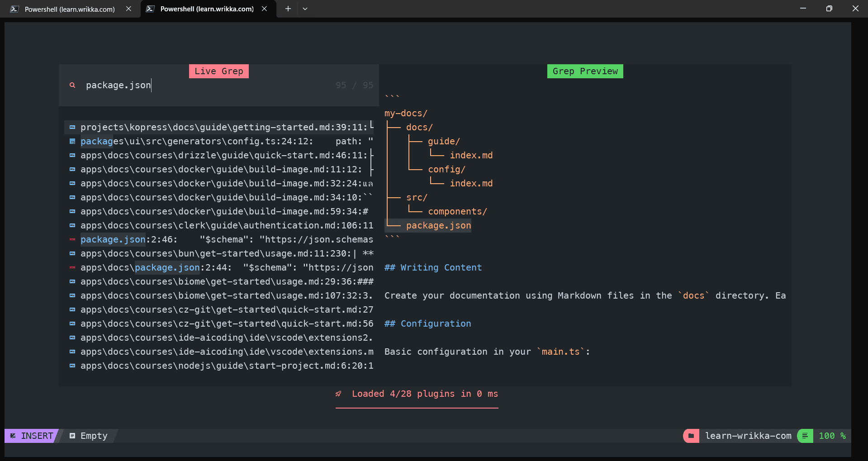The width and height of the screenshot is (868, 461).
Task: Click the Grep Preview title label
Action: [585, 71]
